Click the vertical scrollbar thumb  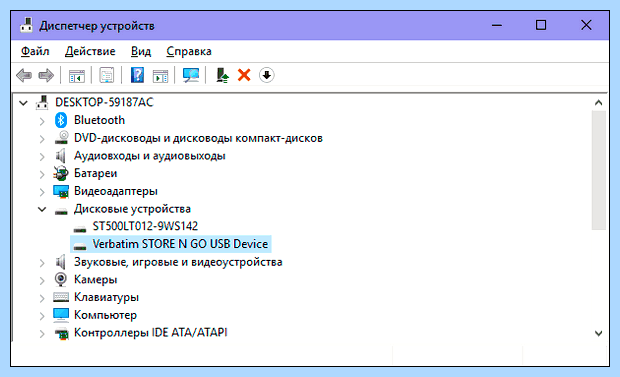pyautogui.click(x=599, y=170)
